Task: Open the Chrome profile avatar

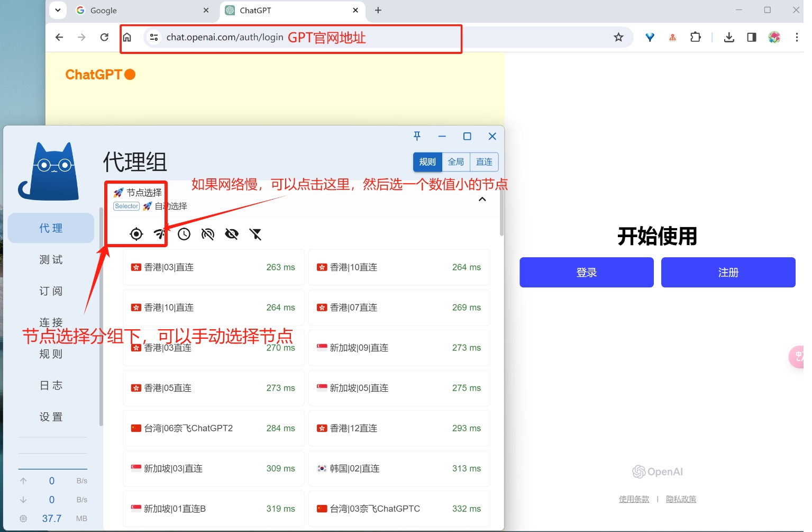Action: click(x=774, y=37)
